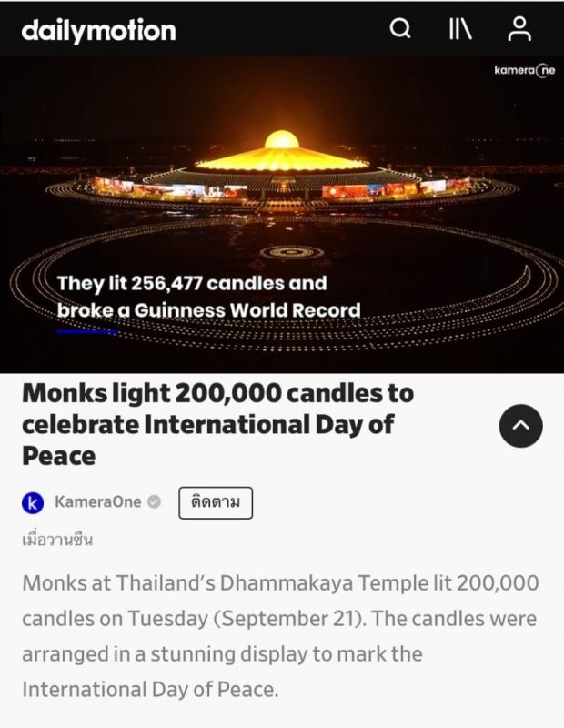The height and width of the screenshot is (728, 564).
Task: Follow KameraOne with the ติดตาม button
Action: [x=216, y=503]
